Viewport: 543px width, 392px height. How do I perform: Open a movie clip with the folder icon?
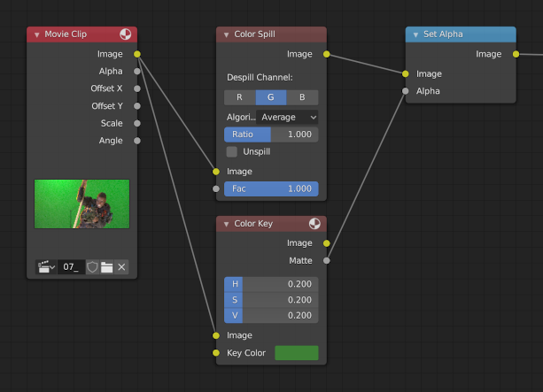(106, 266)
